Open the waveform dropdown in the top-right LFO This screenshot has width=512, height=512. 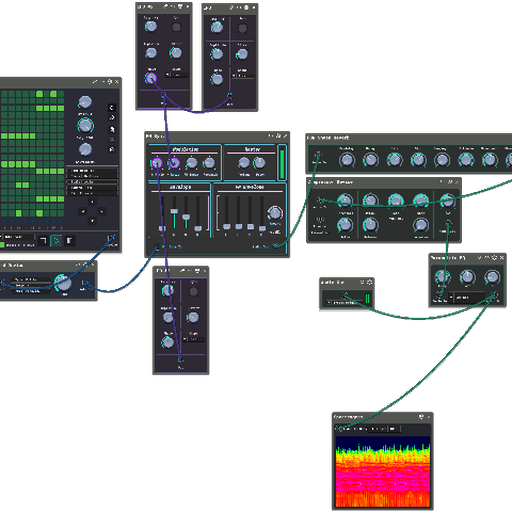point(243,76)
